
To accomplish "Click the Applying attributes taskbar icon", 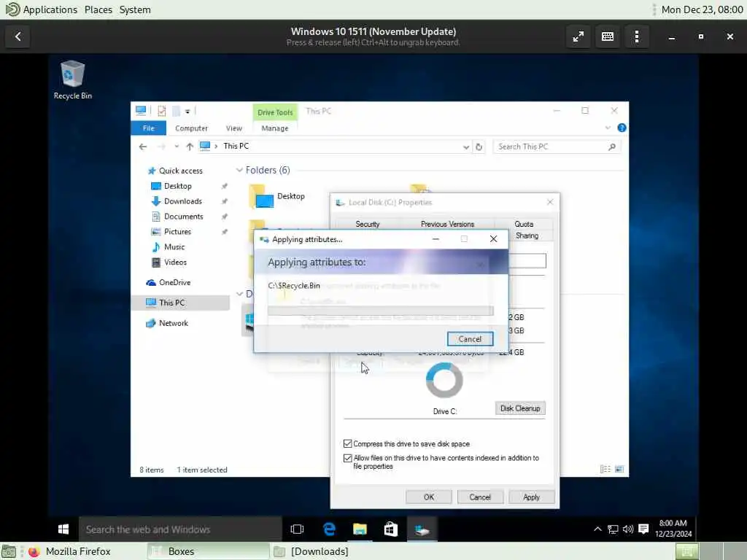I will pos(422,529).
